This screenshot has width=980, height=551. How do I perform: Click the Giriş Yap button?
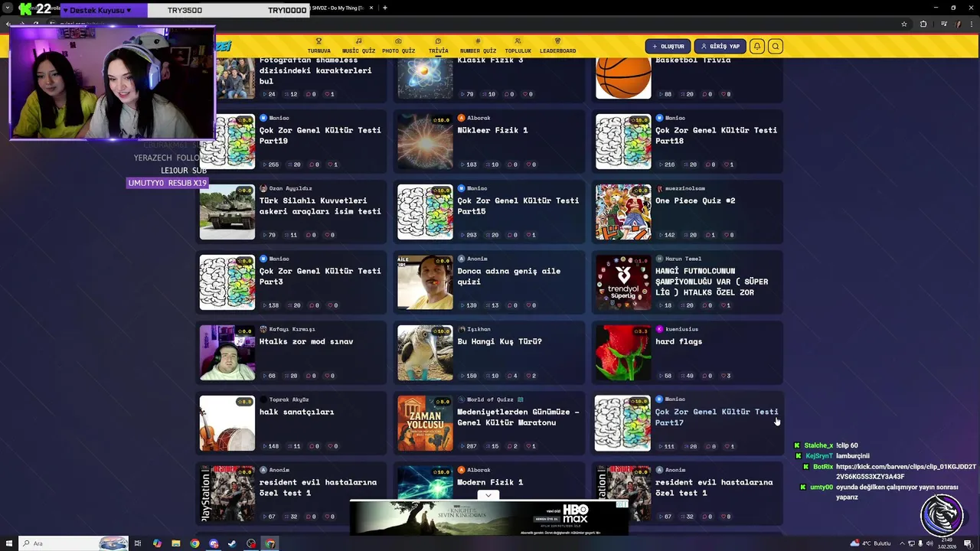(720, 46)
